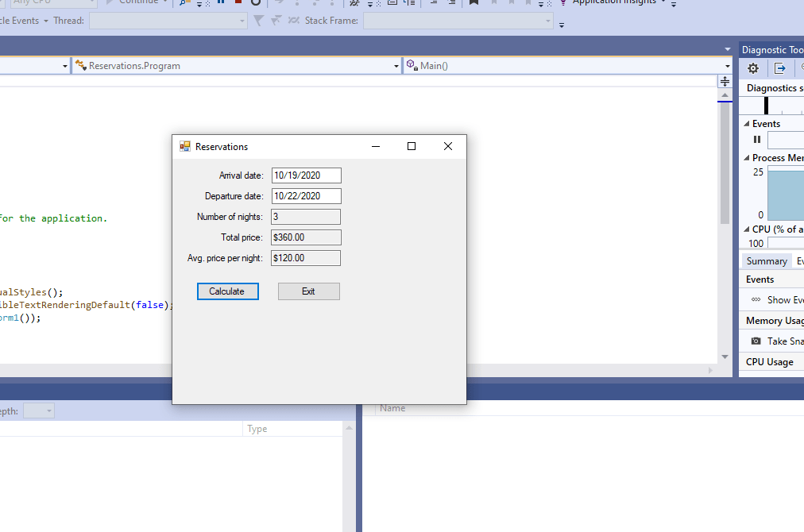
Task: Pause the Events track in Diagnostic Tools
Action: 757,140
